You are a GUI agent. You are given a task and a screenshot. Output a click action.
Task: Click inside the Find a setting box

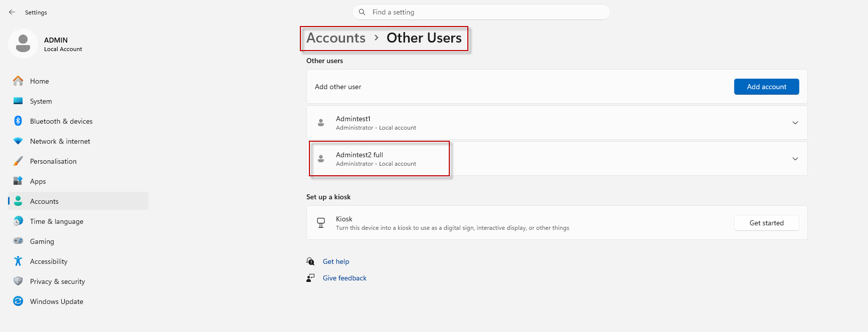coord(481,12)
